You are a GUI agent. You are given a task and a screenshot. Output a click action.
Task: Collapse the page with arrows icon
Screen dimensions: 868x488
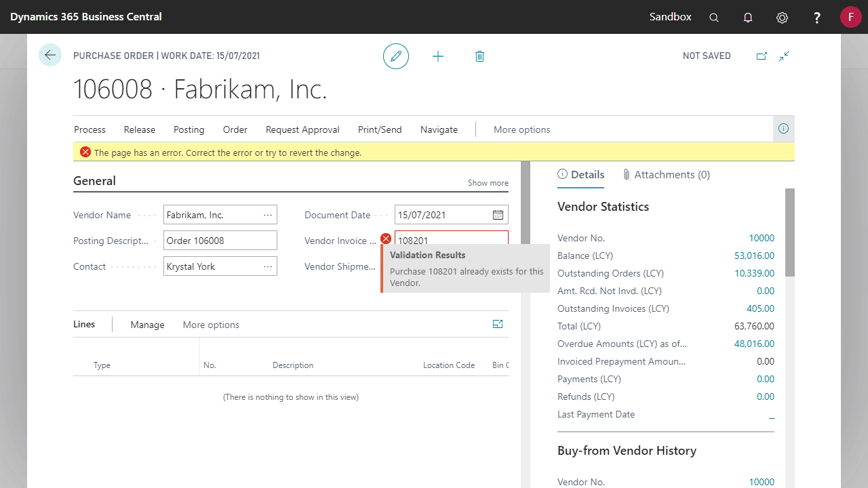click(x=784, y=56)
